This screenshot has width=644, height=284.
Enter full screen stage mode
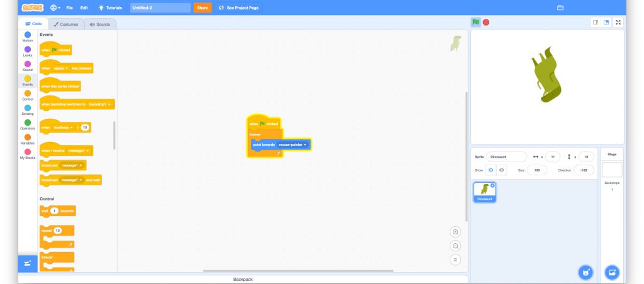click(618, 22)
